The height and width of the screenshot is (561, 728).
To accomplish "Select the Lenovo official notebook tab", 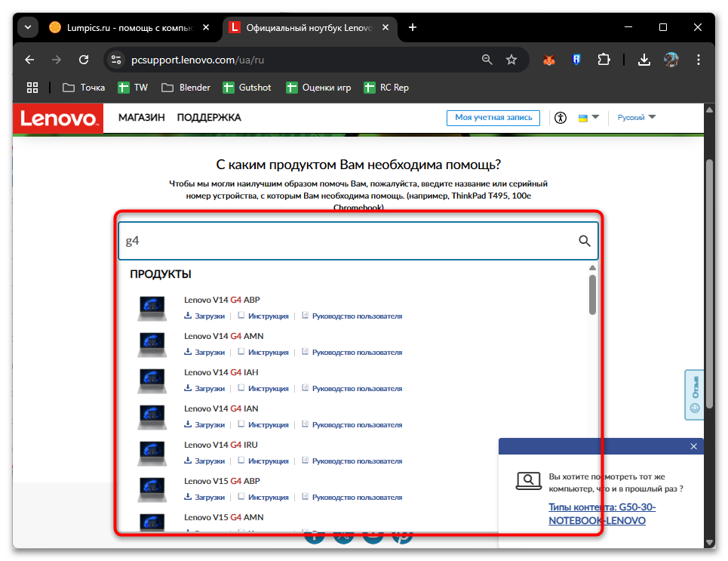I will coord(309,27).
